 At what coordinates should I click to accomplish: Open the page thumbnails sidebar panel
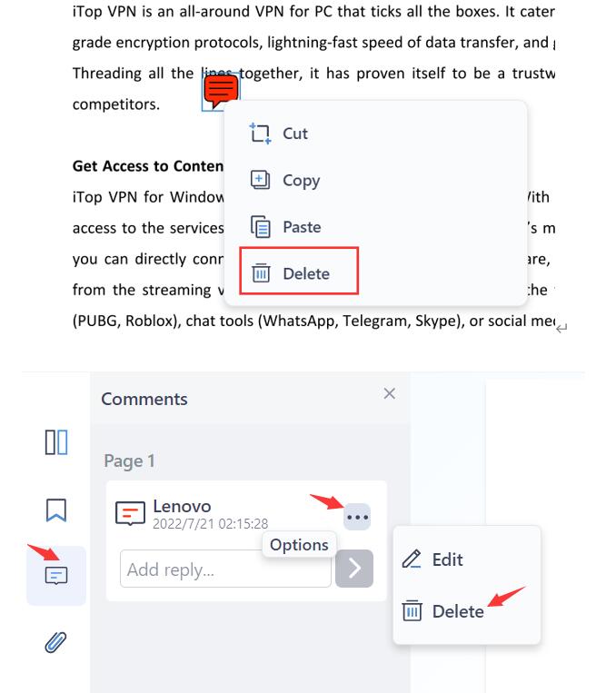tap(56, 442)
